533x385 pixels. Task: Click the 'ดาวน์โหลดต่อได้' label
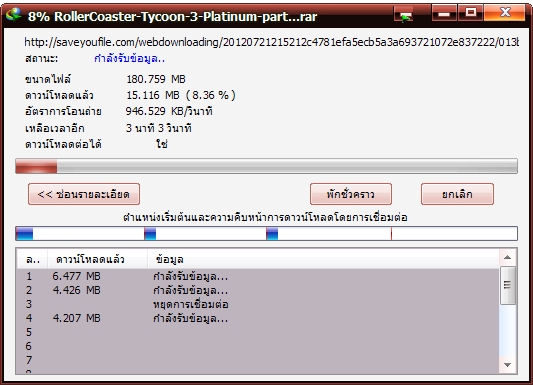click(63, 144)
